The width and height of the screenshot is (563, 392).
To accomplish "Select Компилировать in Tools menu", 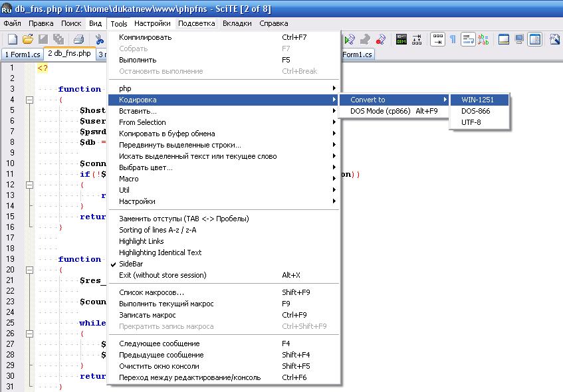I will pos(225,37).
